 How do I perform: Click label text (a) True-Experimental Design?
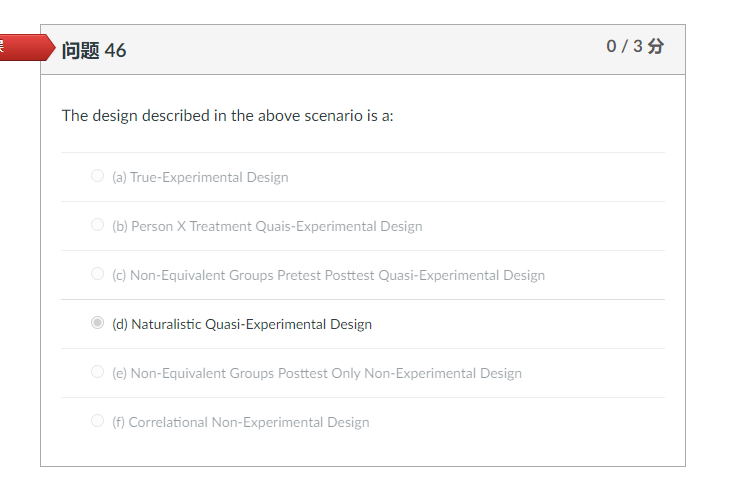[x=200, y=177]
